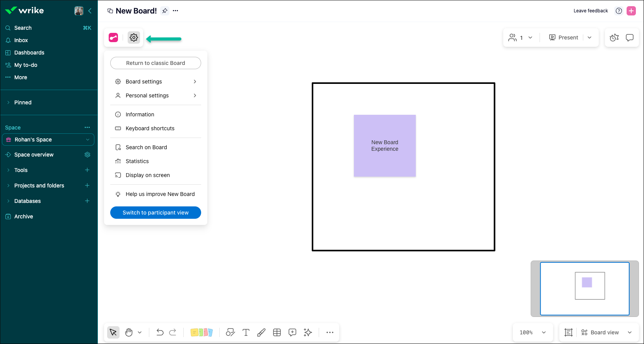Open the 100% zoom dropdown
Viewport: 644px width, 344px height.
tap(533, 332)
